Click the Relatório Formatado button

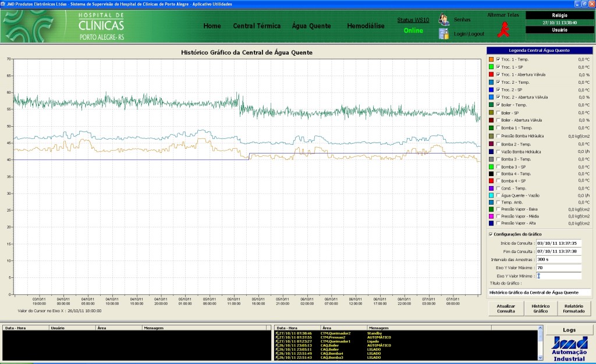[x=573, y=309]
